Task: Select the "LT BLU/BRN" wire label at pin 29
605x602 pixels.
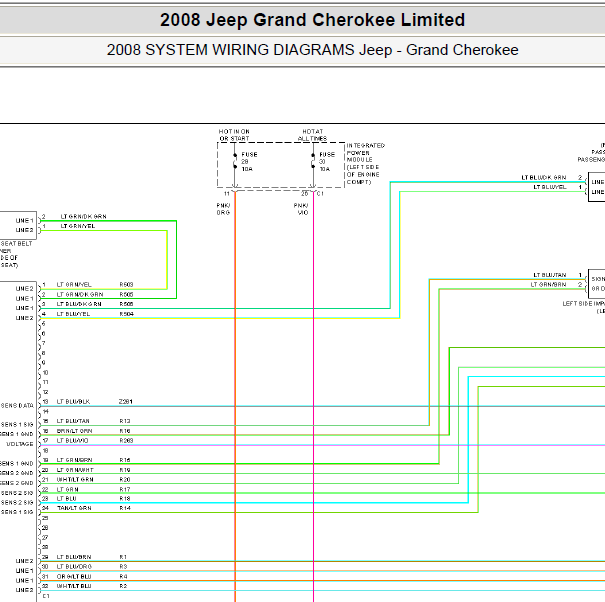Action: pos(74,557)
